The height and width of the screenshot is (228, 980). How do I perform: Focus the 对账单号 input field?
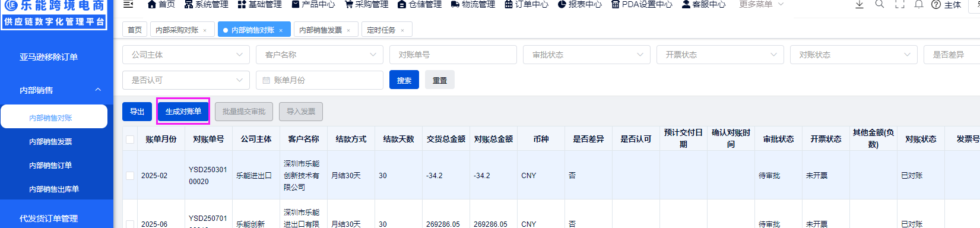coord(453,55)
